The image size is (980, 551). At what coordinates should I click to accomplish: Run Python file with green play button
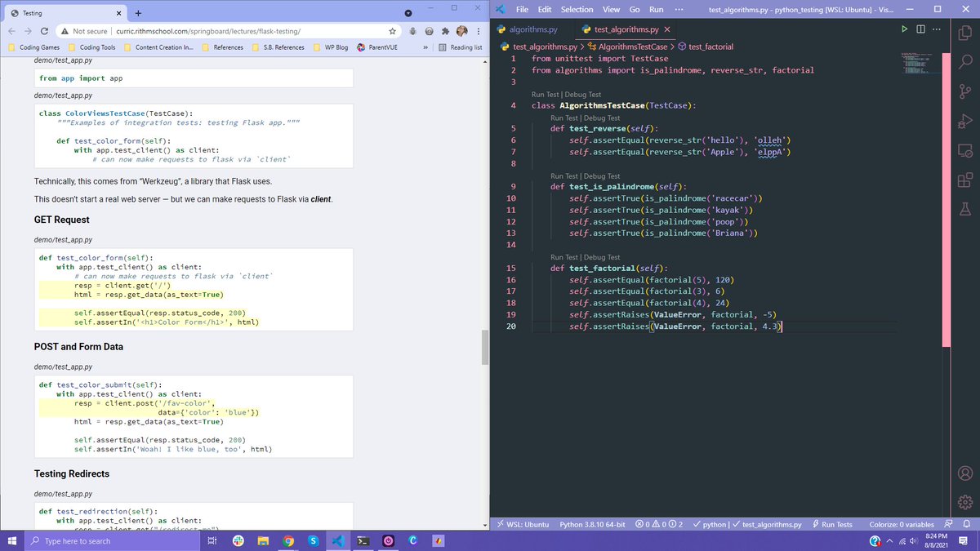(x=904, y=29)
